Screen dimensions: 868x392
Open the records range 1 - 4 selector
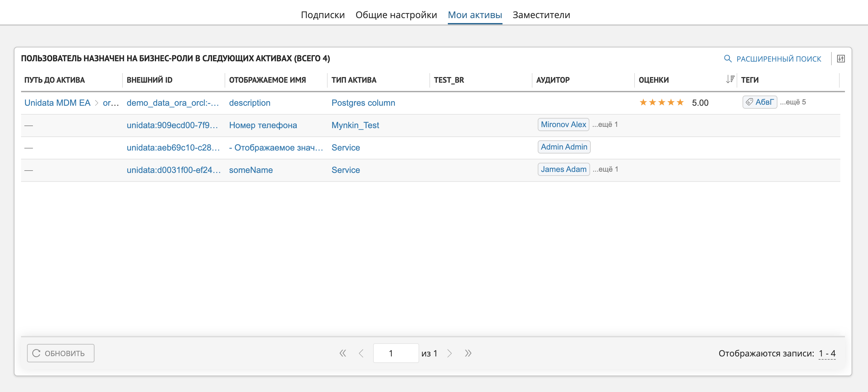(x=827, y=353)
